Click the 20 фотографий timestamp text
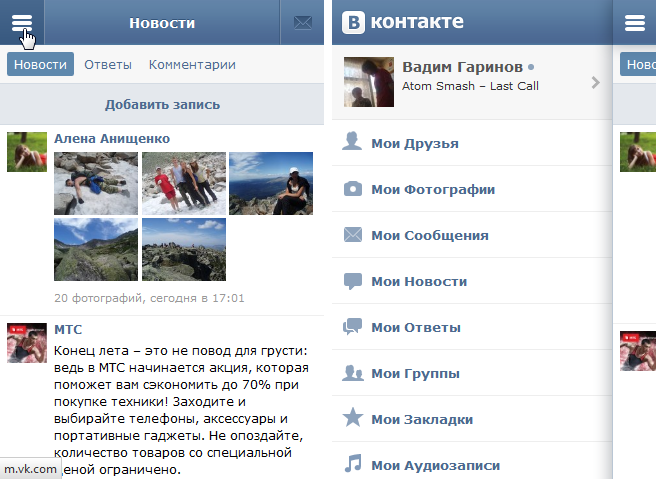 pyautogui.click(x=149, y=298)
